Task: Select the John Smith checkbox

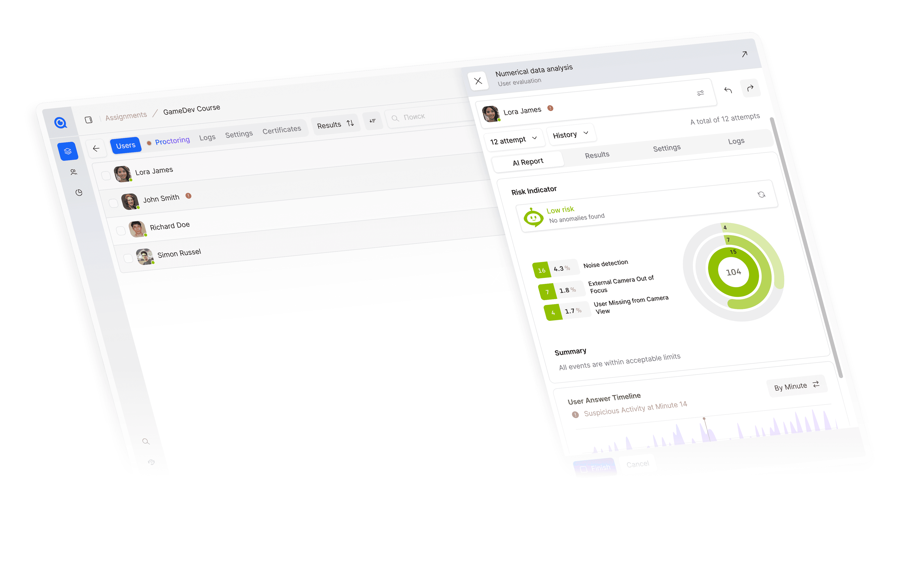Action: [114, 203]
